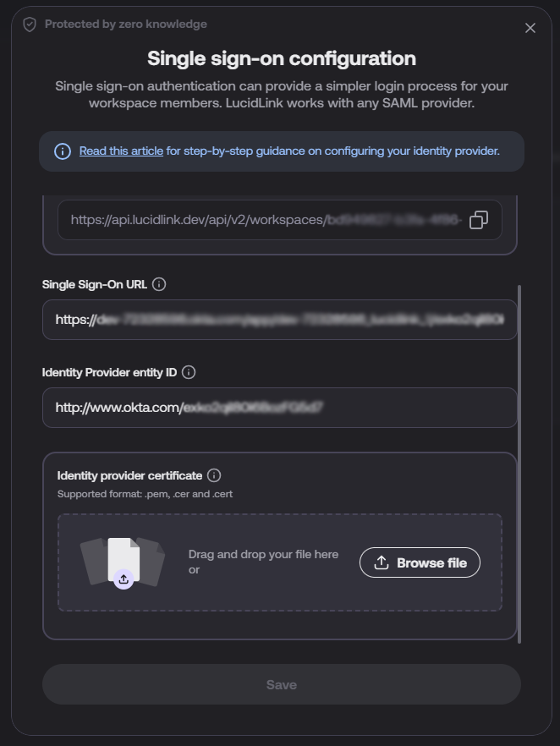Click the 'Supported format' hint text

point(145,494)
